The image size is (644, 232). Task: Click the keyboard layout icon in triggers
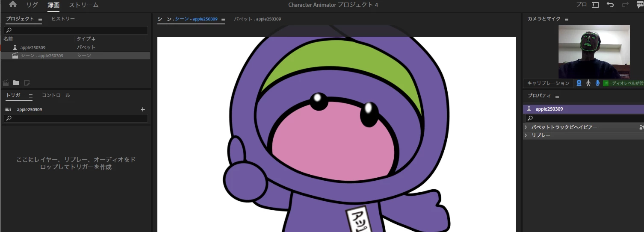[8, 109]
